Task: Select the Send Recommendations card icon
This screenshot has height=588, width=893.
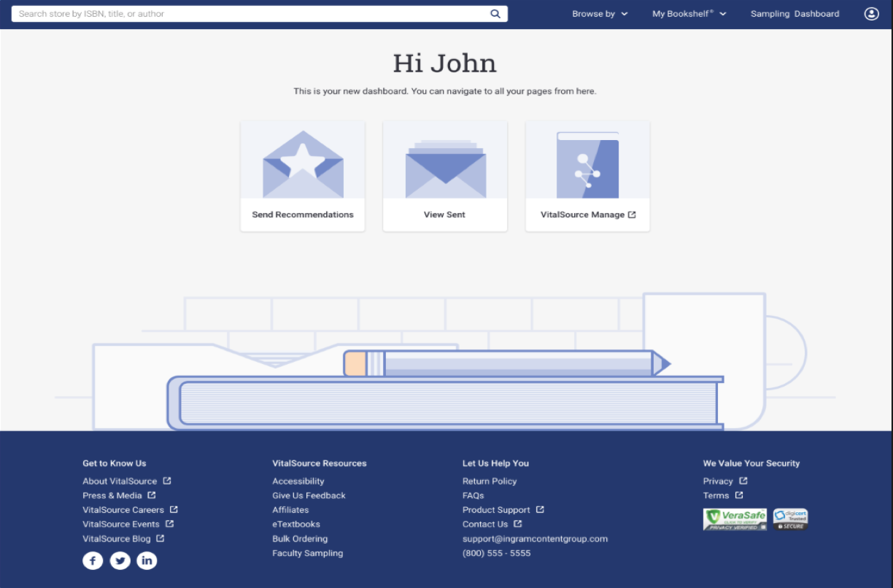Action: pyautogui.click(x=302, y=163)
